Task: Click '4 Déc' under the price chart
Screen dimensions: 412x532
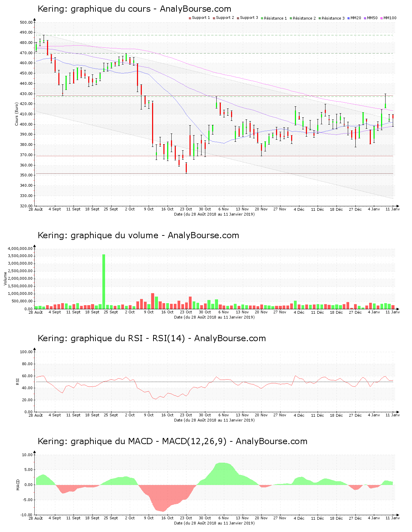Action: point(299,209)
